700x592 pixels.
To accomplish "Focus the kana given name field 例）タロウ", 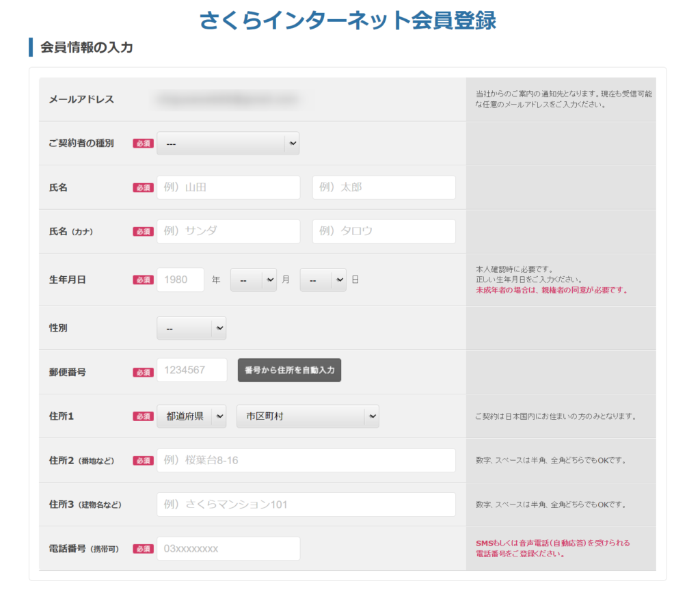I will 384,231.
